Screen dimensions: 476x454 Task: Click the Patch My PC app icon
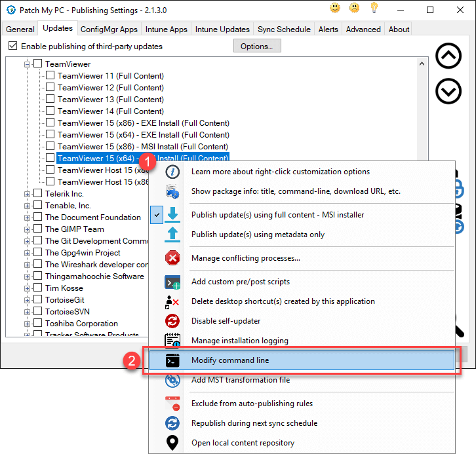(11, 10)
